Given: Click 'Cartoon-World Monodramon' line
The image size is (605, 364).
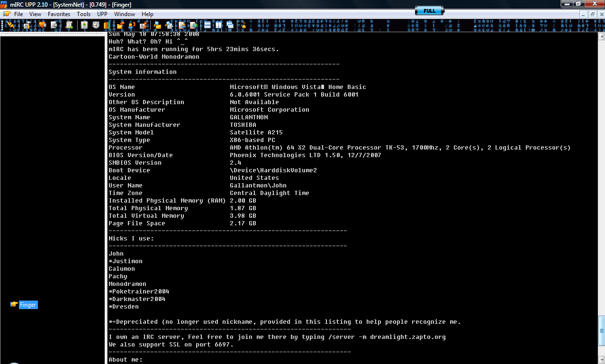Looking at the screenshot, I should pyautogui.click(x=154, y=57).
